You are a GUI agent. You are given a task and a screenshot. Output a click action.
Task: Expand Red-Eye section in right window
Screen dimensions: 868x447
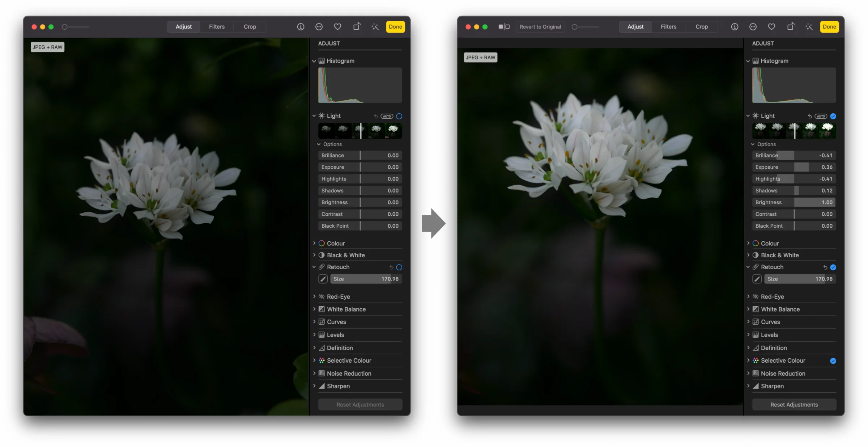[748, 296]
